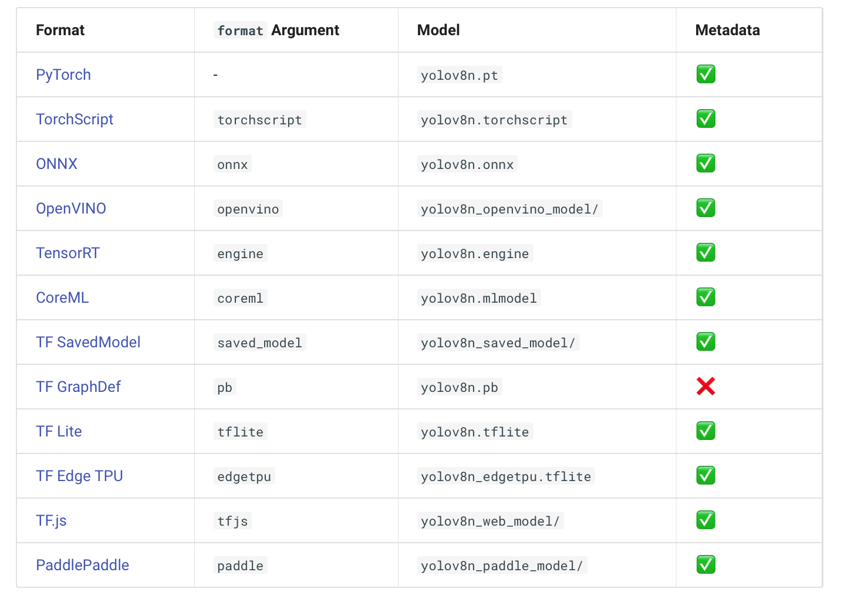
Task: Click the 'yolov8n.onnx' model name
Action: [467, 164]
